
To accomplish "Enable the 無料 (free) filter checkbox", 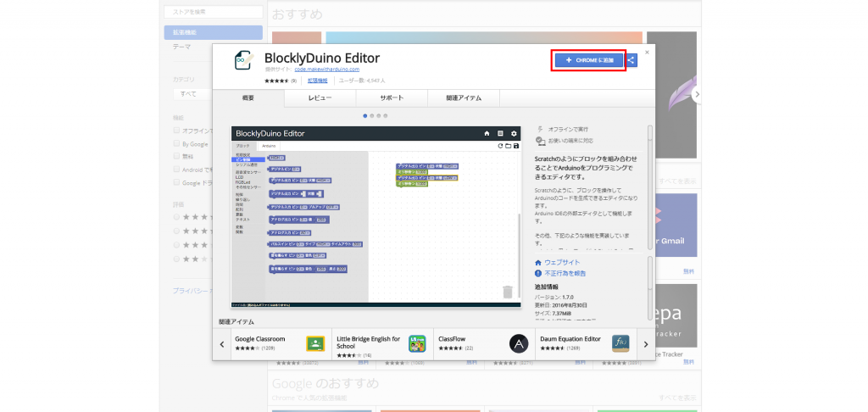I will (x=176, y=156).
